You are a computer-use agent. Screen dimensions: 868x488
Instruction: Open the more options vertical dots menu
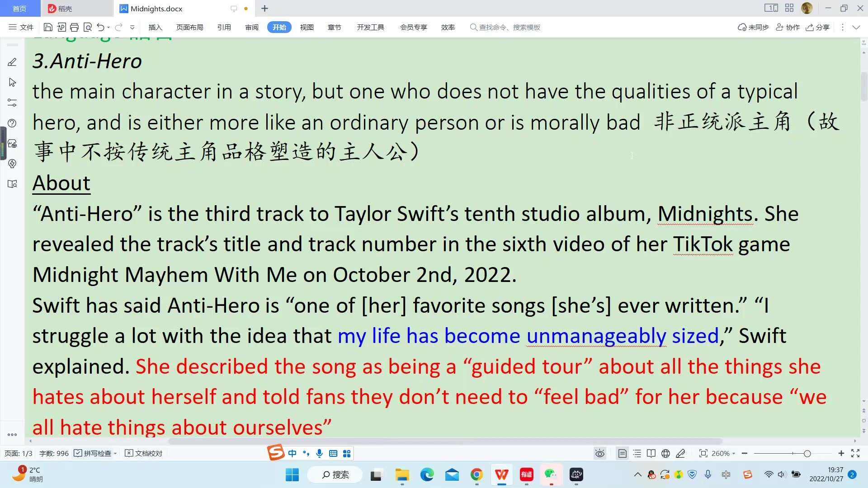tap(842, 27)
